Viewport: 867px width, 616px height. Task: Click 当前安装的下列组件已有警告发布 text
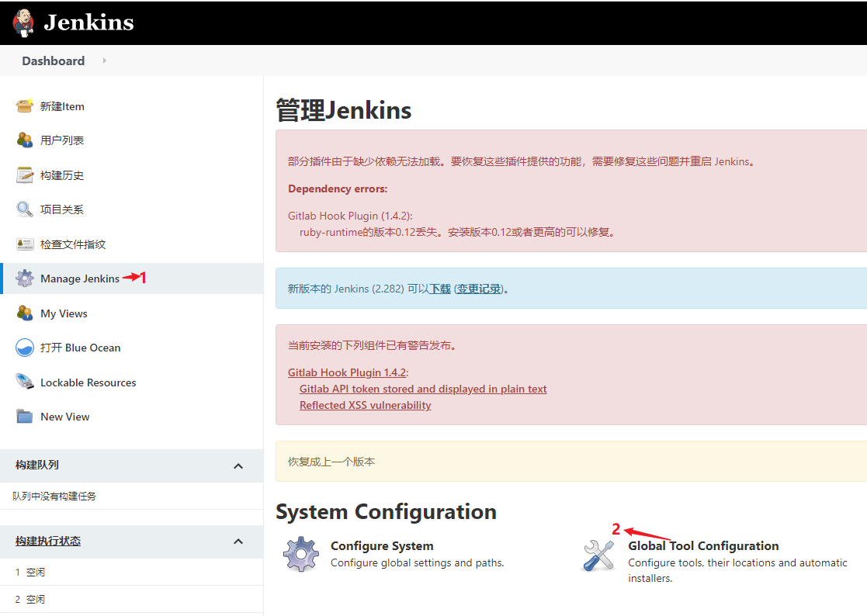372,346
